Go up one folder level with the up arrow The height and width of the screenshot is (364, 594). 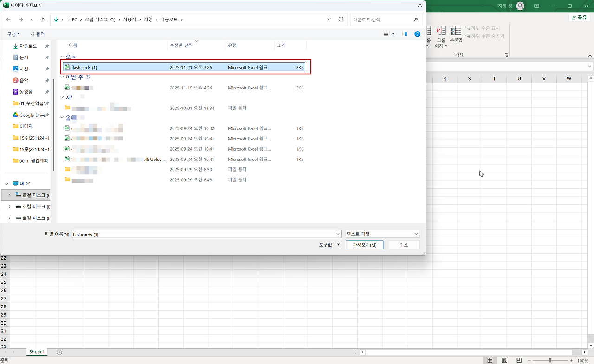point(43,19)
